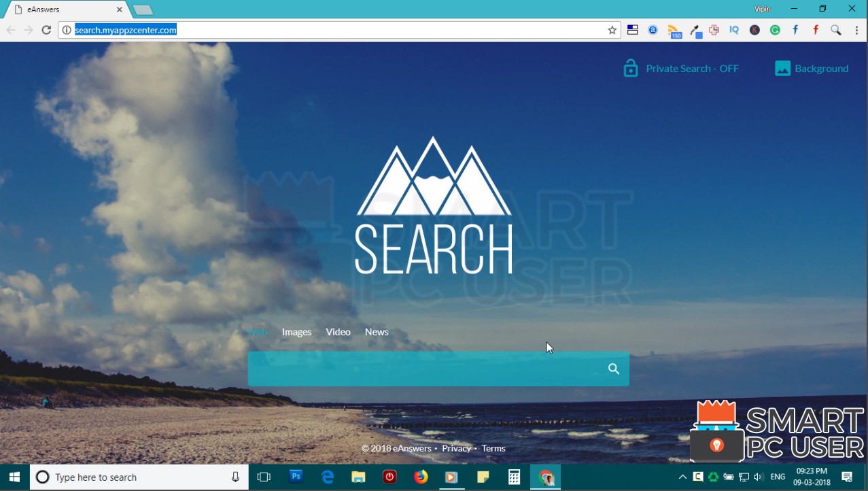
Task: Open the Chrome three-dot menu
Action: coord(857,30)
